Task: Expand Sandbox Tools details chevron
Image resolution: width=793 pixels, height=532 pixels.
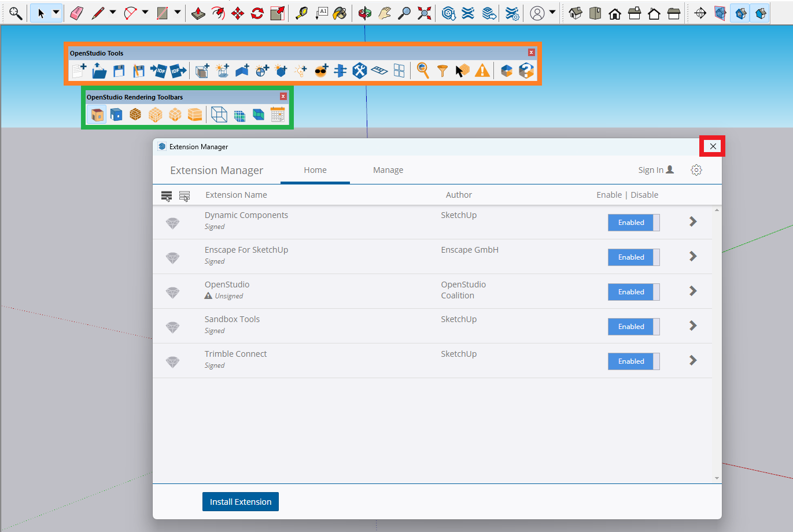Action: [693, 326]
